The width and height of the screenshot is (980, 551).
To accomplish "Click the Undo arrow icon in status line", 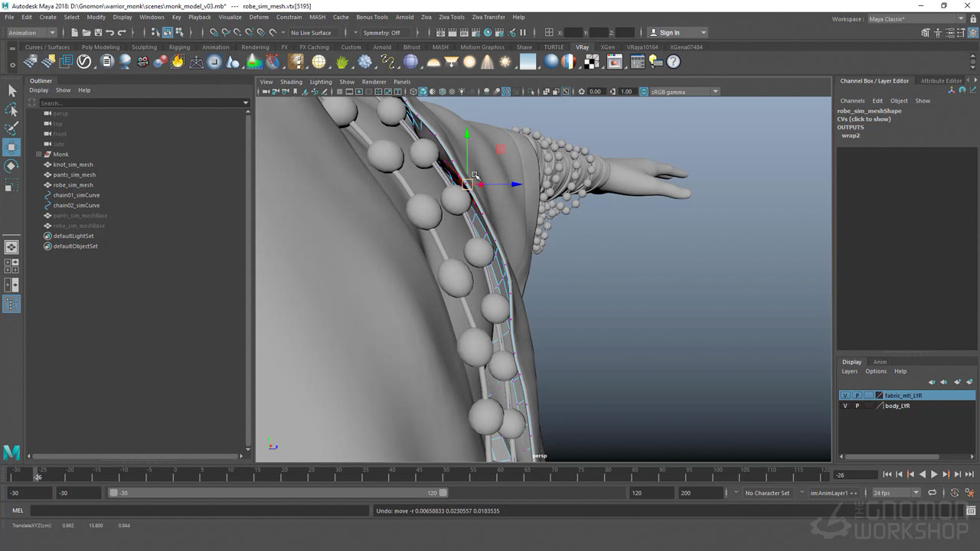I will coord(109,33).
